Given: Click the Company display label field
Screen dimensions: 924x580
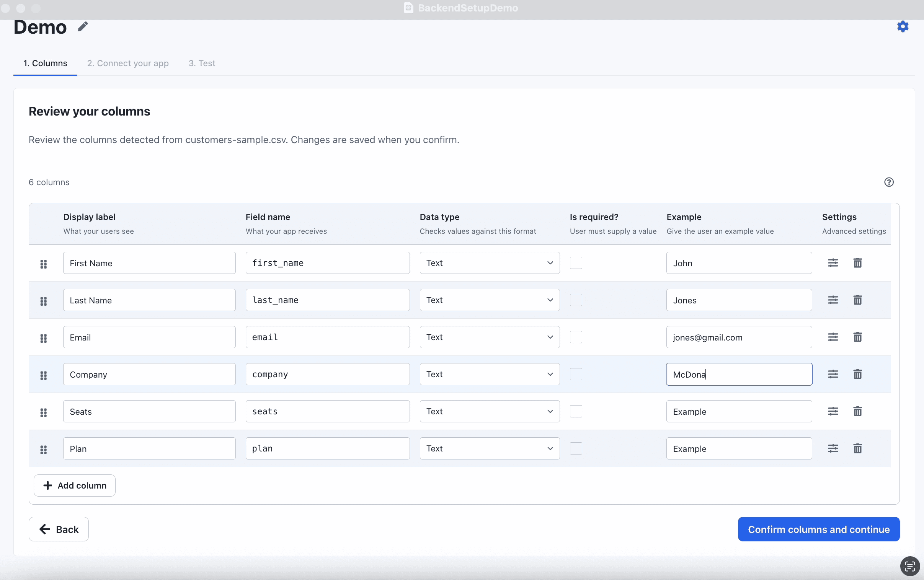Looking at the screenshot, I should (x=149, y=374).
